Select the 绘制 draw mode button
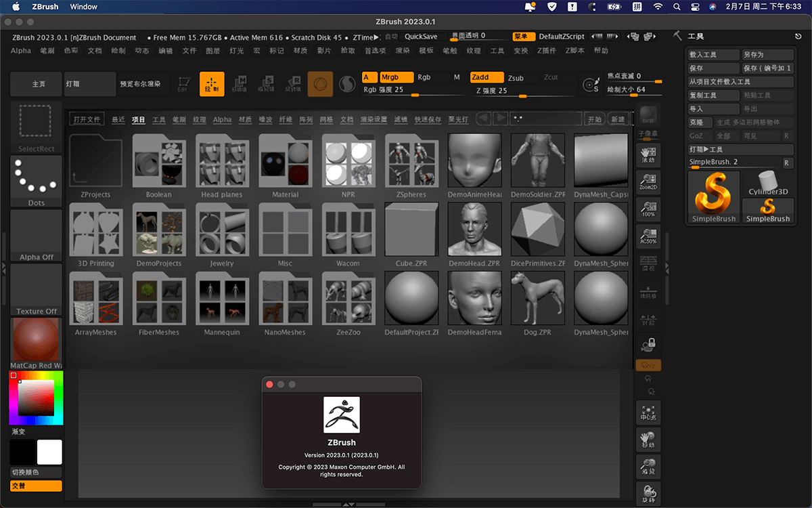The height and width of the screenshot is (508, 812). click(x=212, y=84)
